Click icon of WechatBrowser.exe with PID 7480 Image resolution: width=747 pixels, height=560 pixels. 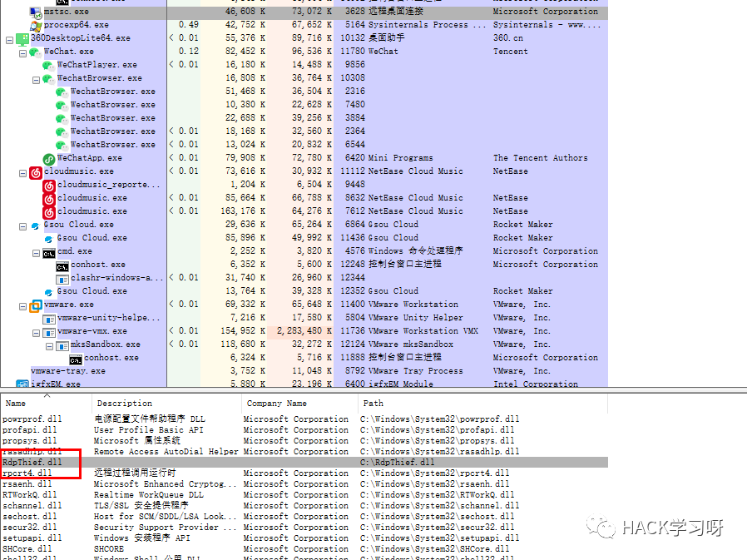pos(62,106)
